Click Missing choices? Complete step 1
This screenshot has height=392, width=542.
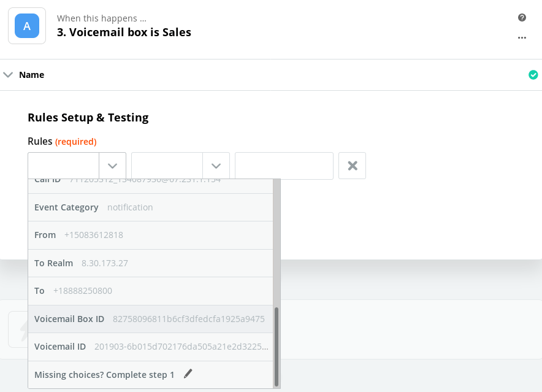coord(150,375)
